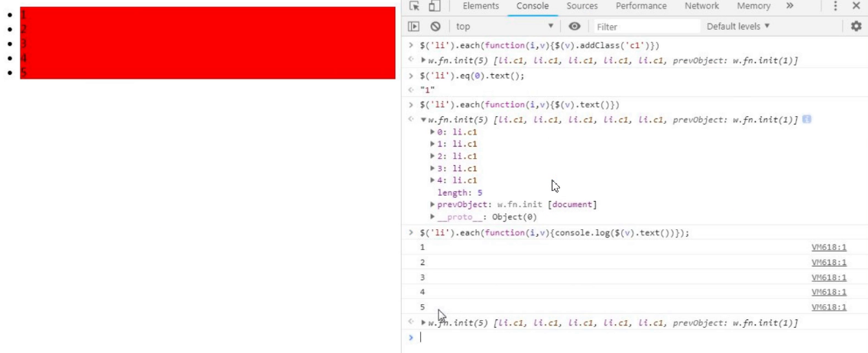Click list item 1 on the page
This screenshot has width=868, height=353.
click(208, 15)
